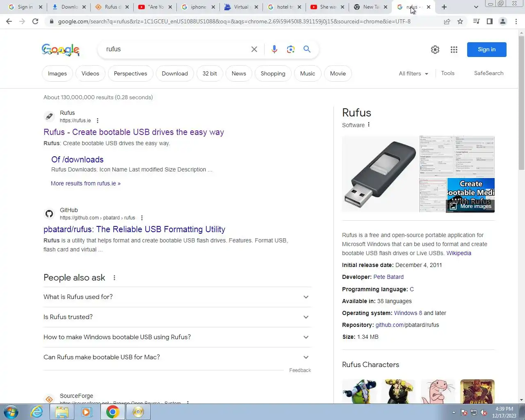
Task: Close the 'rufus' active browser tab
Action: 429,7
